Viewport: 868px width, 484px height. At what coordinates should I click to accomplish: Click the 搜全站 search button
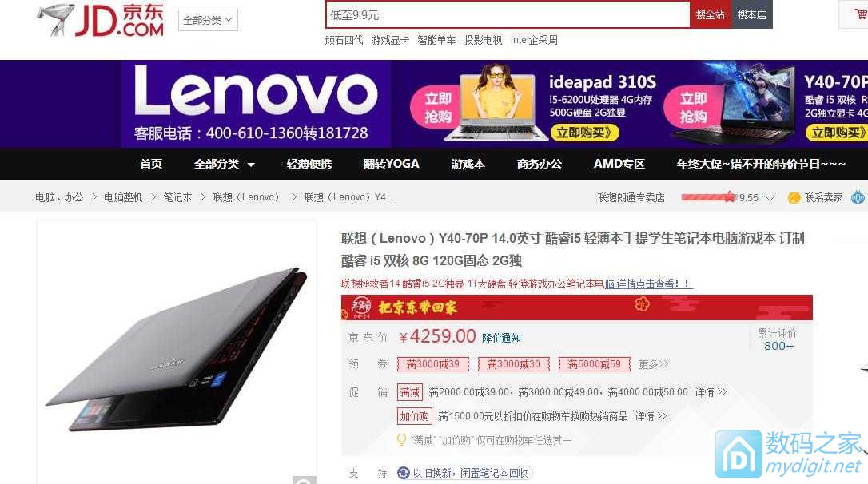711,15
